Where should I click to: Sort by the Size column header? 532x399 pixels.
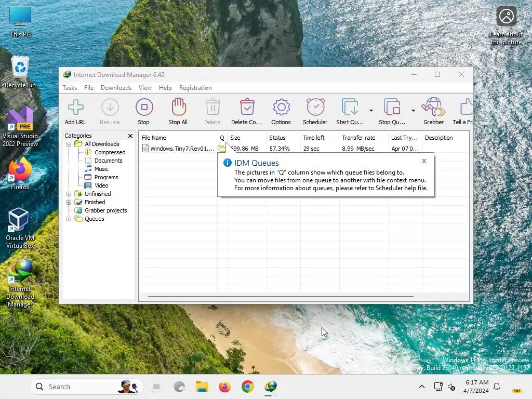[247, 138]
